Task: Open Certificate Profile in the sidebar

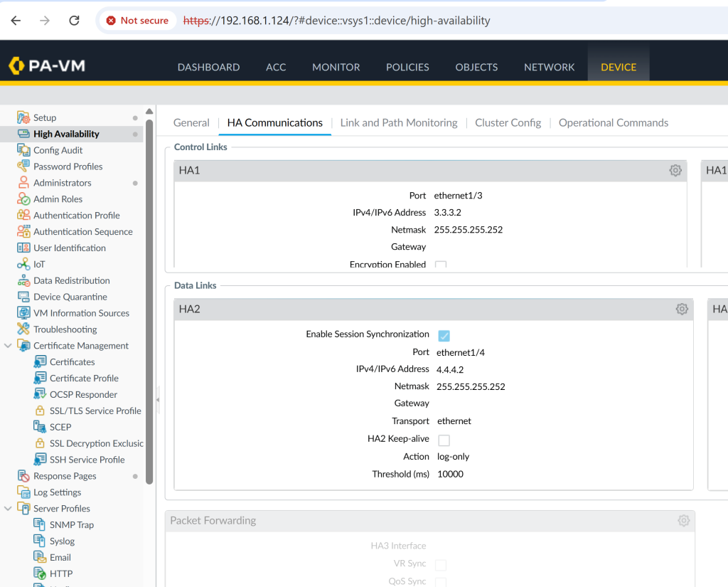Action: tap(84, 378)
